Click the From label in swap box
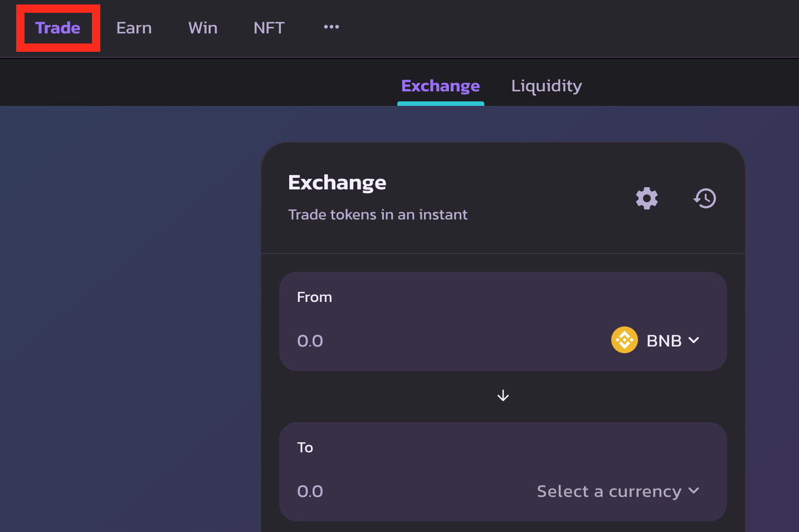Viewport: 799px width, 532px height. [x=314, y=297]
